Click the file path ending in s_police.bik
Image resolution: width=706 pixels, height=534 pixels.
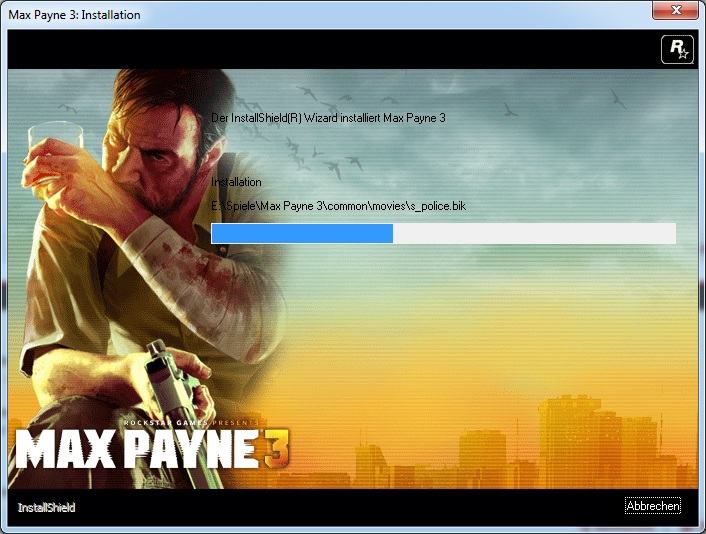(339, 206)
